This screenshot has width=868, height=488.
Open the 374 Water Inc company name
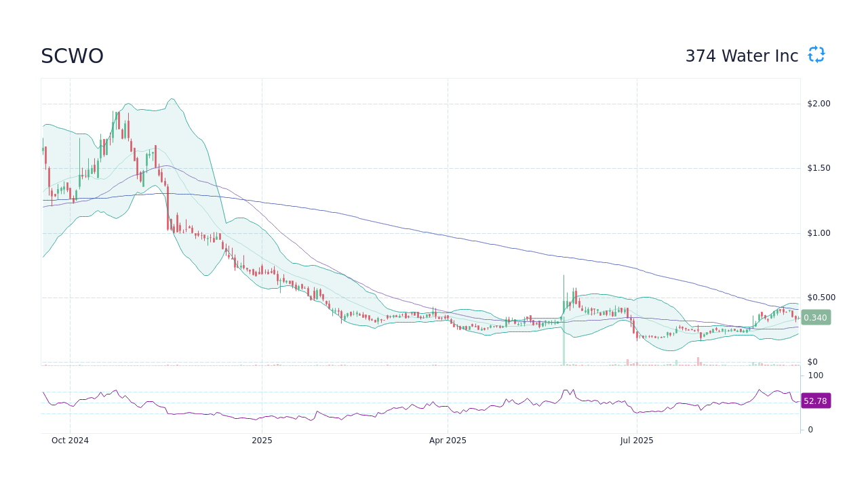742,56
